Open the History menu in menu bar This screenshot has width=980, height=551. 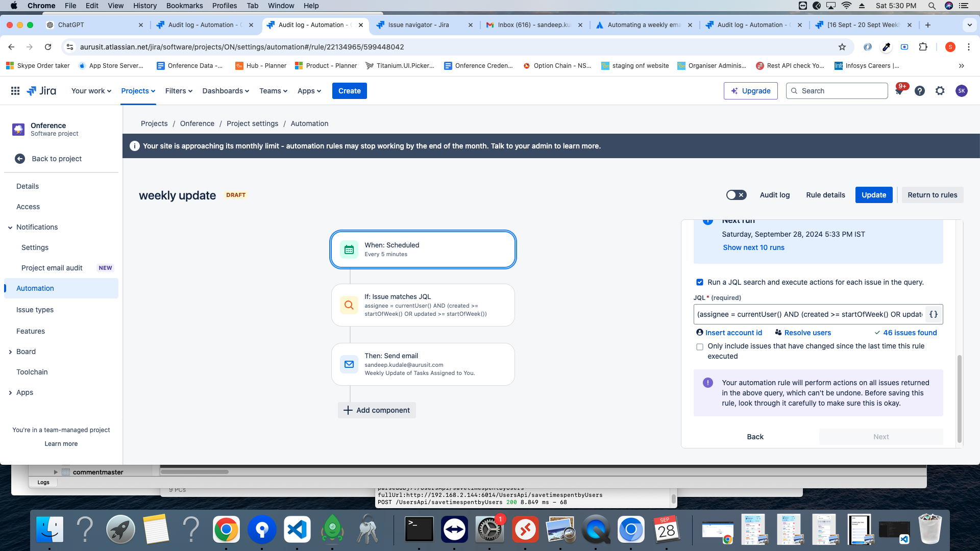144,6
